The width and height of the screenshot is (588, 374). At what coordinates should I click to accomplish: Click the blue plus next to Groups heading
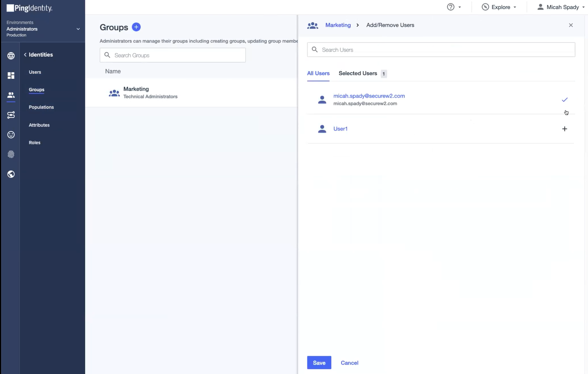[136, 27]
